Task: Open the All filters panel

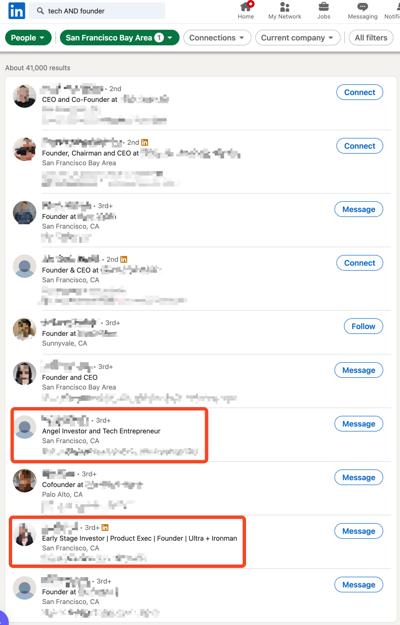Action: (x=371, y=38)
